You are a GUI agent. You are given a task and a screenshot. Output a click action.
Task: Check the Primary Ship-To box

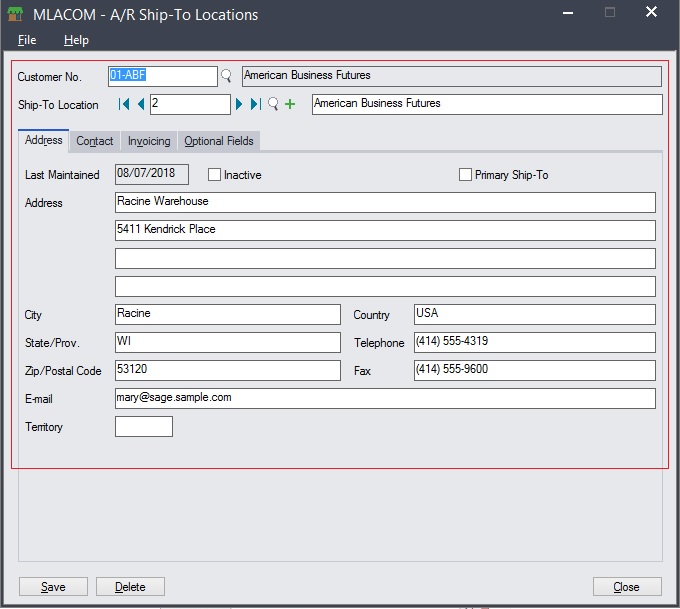[465, 175]
